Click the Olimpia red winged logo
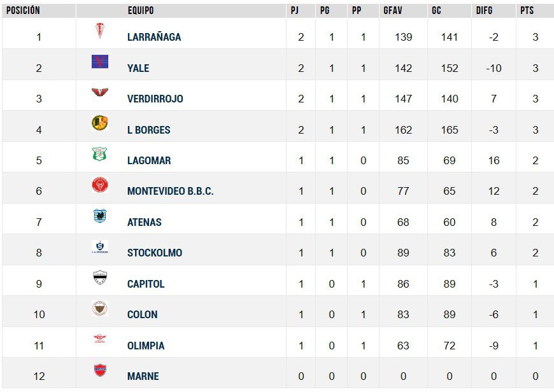This screenshot has width=554, height=392. [x=100, y=339]
